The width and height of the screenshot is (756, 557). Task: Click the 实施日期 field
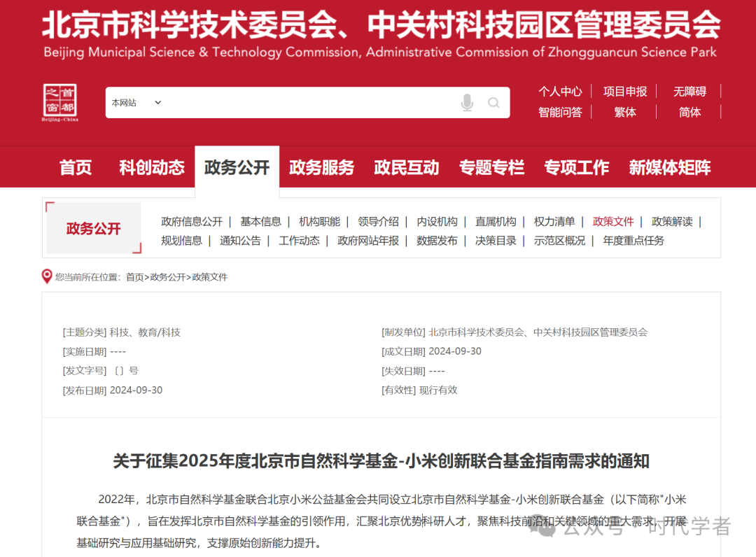94,351
